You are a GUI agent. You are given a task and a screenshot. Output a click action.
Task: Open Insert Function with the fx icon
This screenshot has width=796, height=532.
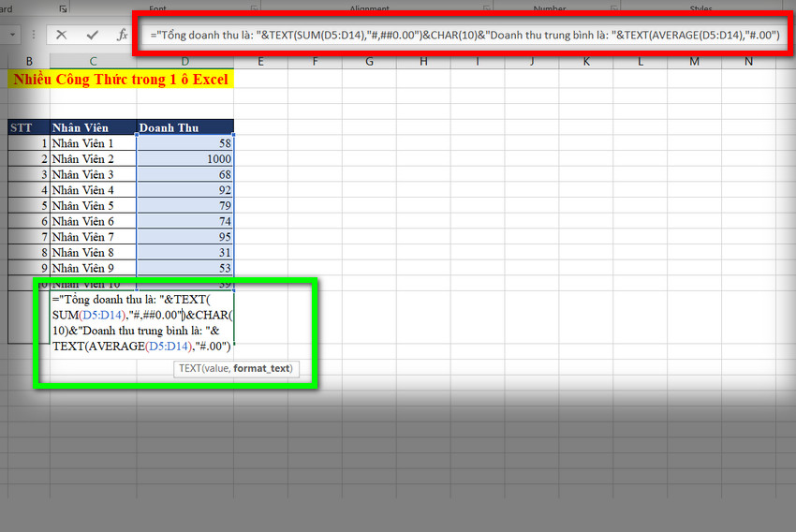[122, 35]
